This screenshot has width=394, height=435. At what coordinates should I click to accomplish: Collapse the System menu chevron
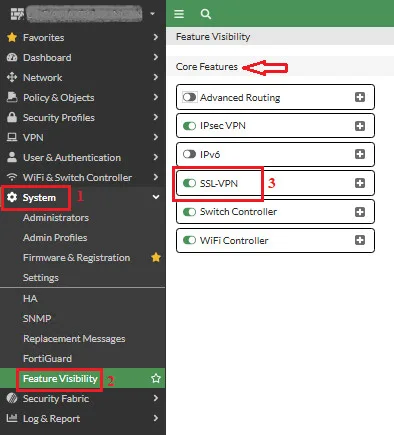[x=156, y=197]
